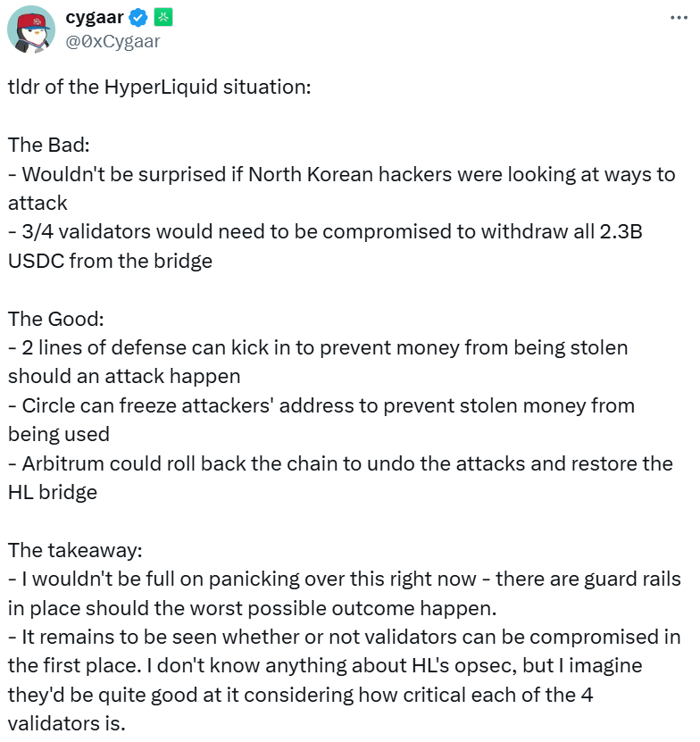Screen dimensions: 700x742
Task: Open the three-dot more options menu
Action: pyautogui.click(x=679, y=17)
